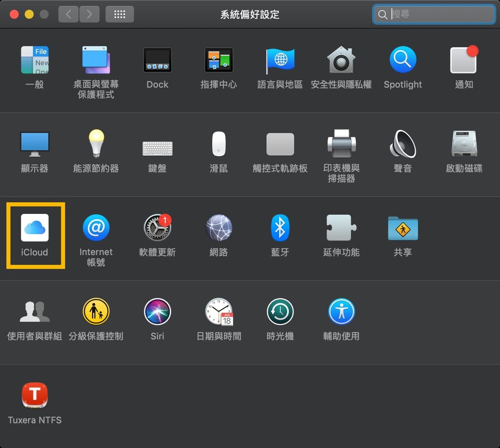
Task: Open Tuxera NTFS preferences
Action: [35, 396]
